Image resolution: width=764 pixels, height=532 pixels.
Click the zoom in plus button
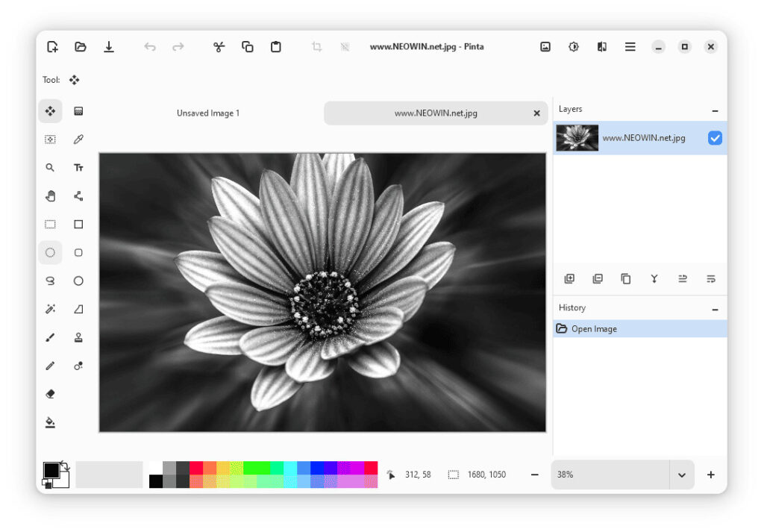click(x=710, y=475)
